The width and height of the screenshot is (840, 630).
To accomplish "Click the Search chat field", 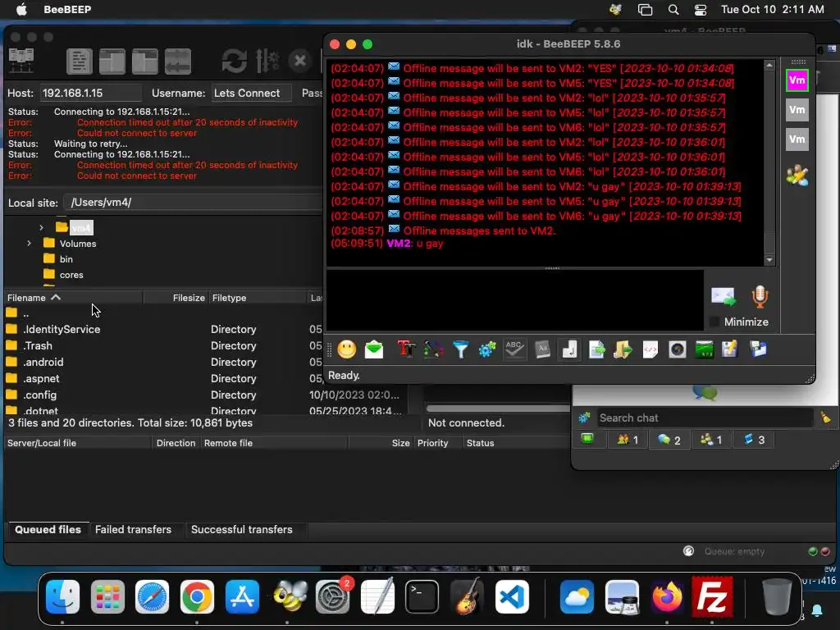I will tap(705, 418).
